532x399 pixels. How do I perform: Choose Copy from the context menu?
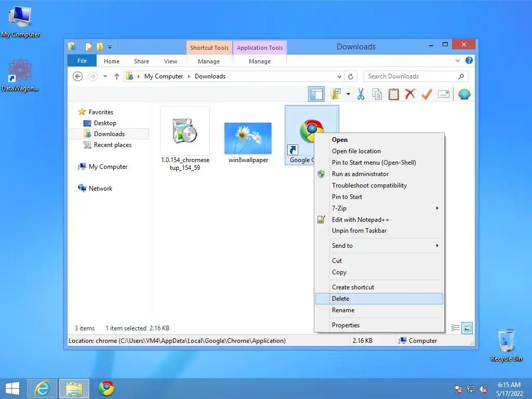point(379,272)
